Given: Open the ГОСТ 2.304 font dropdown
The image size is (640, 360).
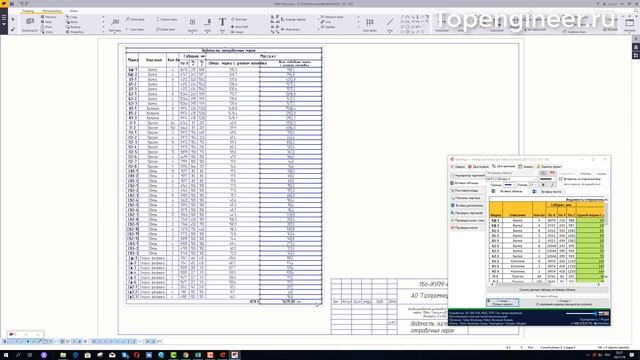Looking at the screenshot, I should pos(511,179).
